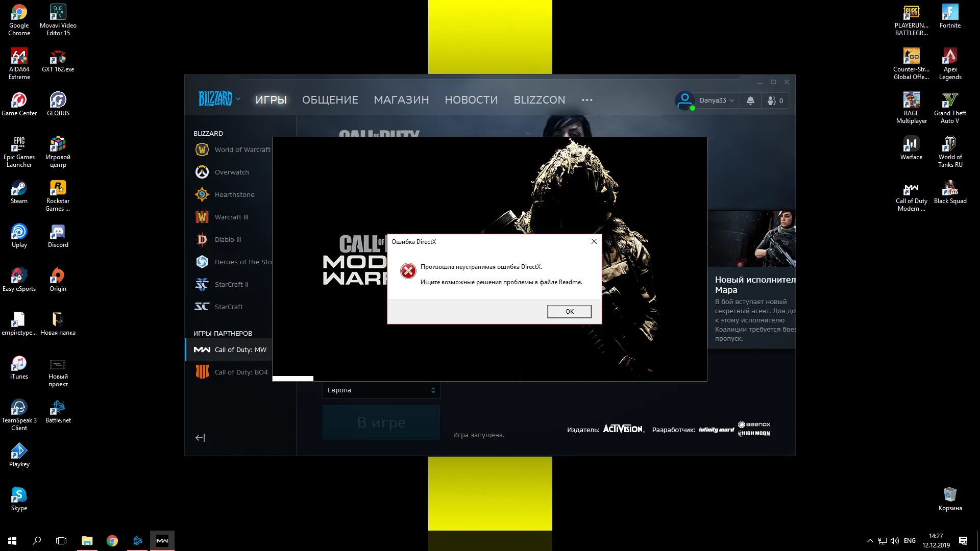Viewport: 980px width, 551px height.
Task: Open Apex Legends desktop shortcut
Action: (950, 64)
